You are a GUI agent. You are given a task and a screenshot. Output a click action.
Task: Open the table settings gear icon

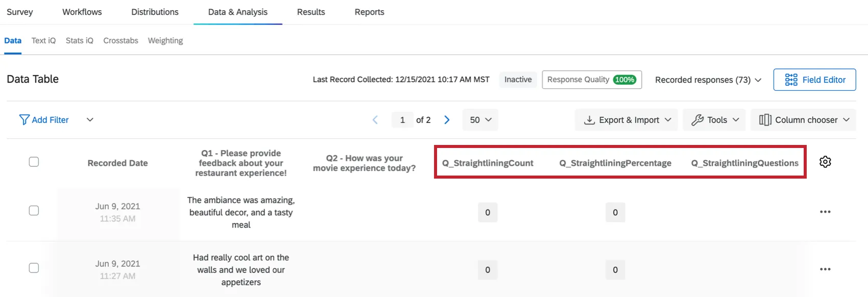[x=825, y=162]
